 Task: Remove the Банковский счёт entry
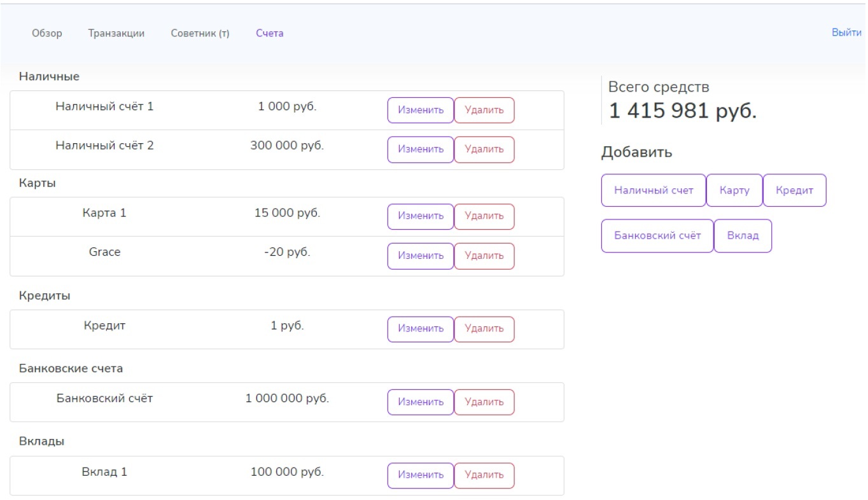coord(484,402)
